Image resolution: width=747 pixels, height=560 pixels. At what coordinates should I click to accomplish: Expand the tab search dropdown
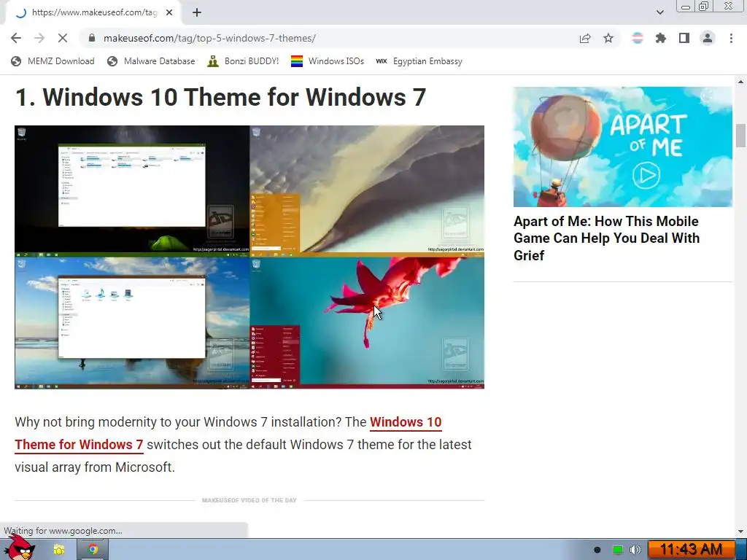[x=659, y=12]
